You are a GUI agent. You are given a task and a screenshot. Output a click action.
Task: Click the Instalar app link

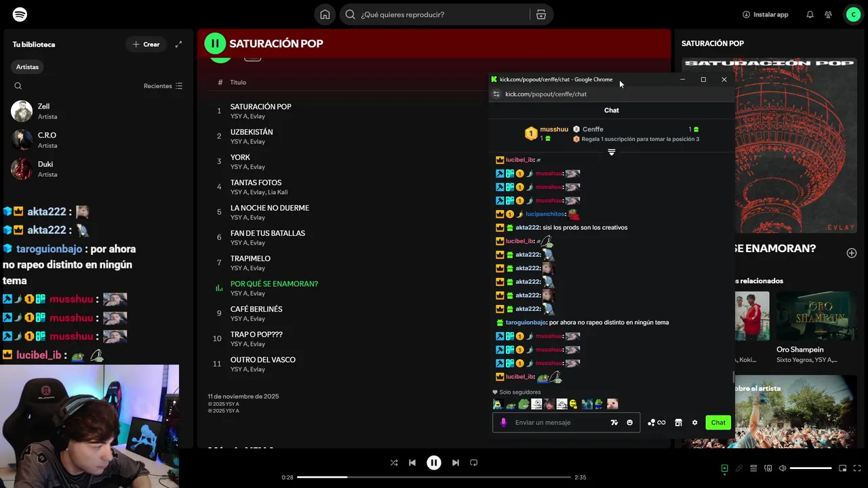(x=766, y=14)
